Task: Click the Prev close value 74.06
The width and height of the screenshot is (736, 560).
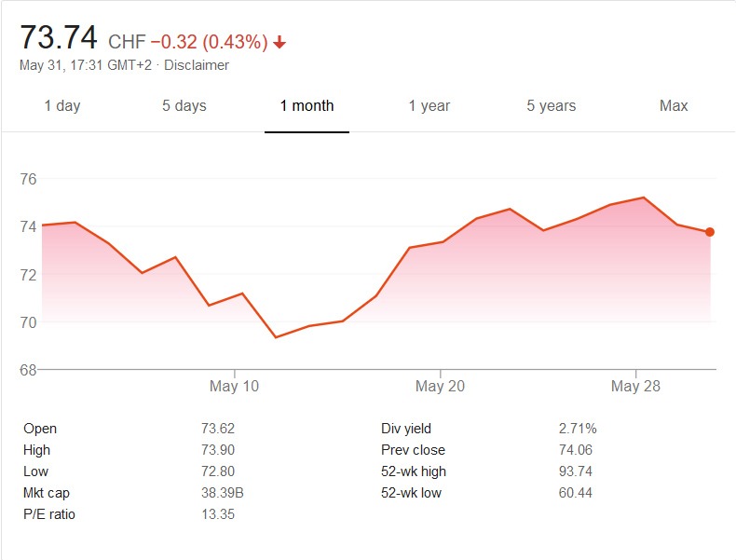Action: pyautogui.click(x=575, y=450)
